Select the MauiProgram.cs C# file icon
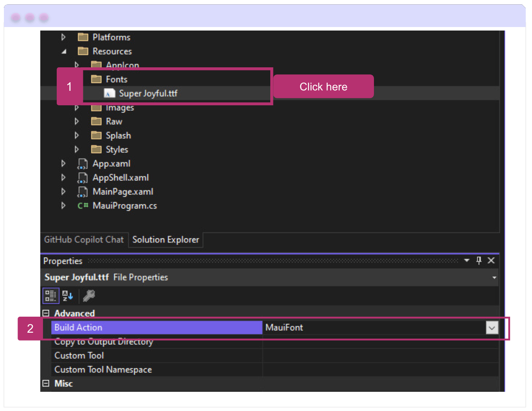 [83, 205]
